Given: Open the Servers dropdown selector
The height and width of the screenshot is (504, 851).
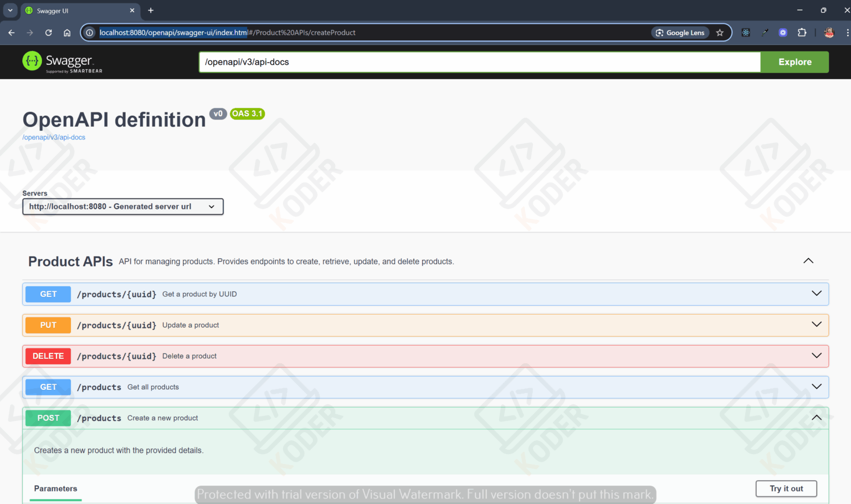Looking at the screenshot, I should click(122, 207).
